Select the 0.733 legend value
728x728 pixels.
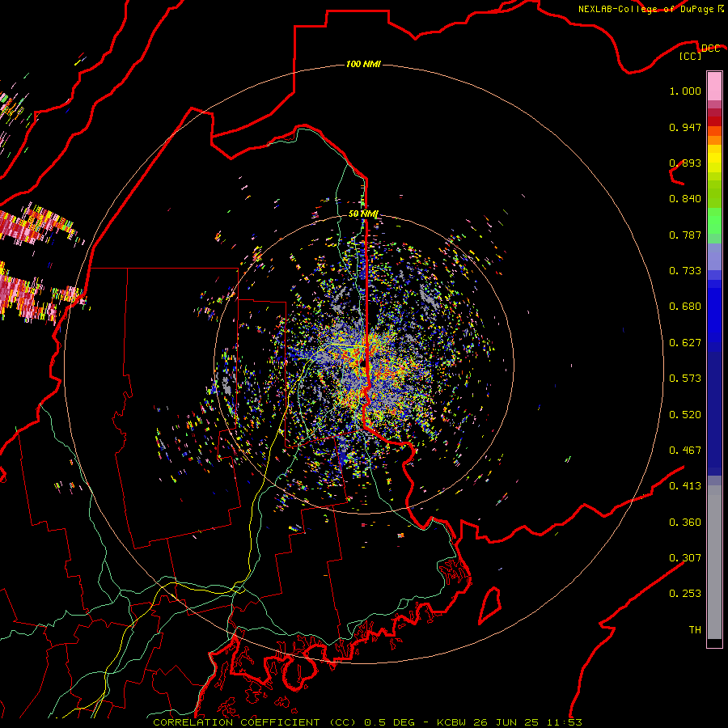click(685, 271)
